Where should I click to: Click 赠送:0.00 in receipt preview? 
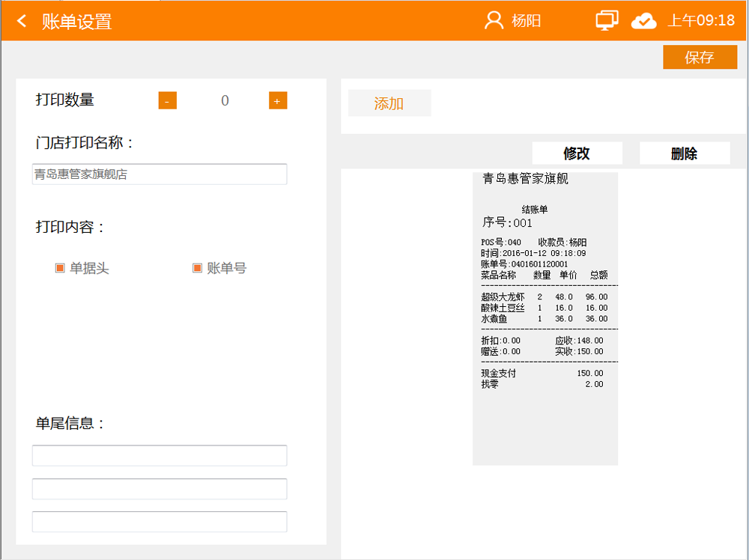[x=500, y=351]
